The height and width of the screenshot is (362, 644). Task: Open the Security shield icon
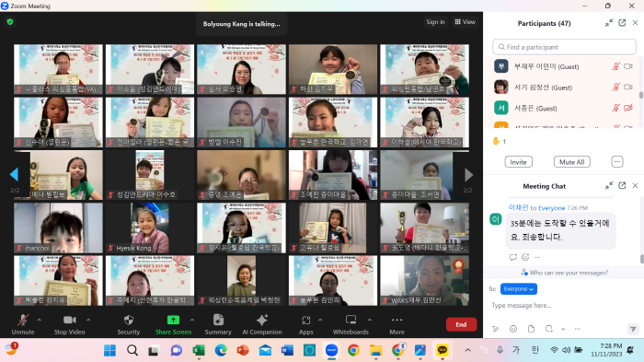click(129, 320)
